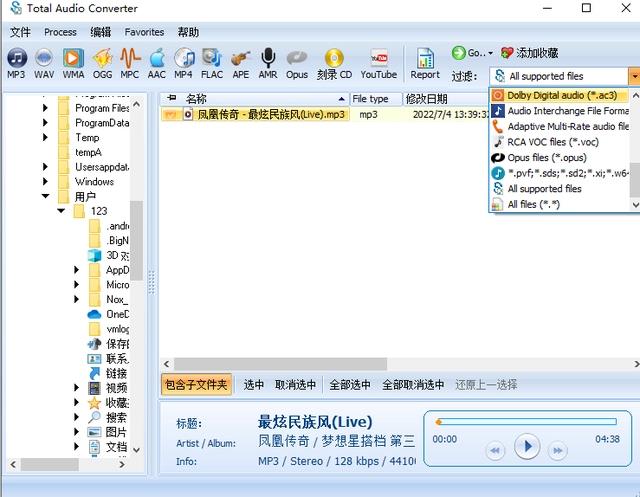Select the 凤凰传奇 最炫民族风(Live).mp3 file
The height and width of the screenshot is (497, 640).
coord(271,115)
